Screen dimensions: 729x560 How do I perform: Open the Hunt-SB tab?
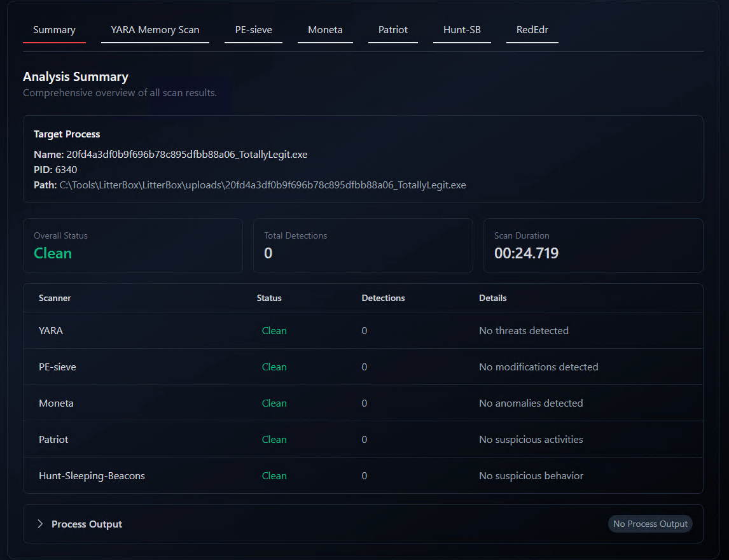click(462, 30)
